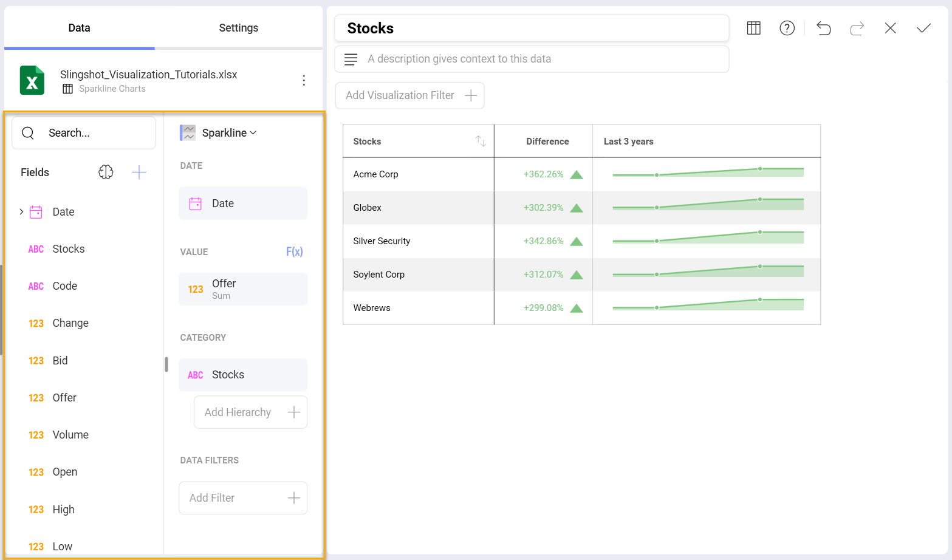The image size is (952, 560).
Task: Click the Slingshot_Visualization_Tutorials.xlsx file name
Action: [x=149, y=74]
